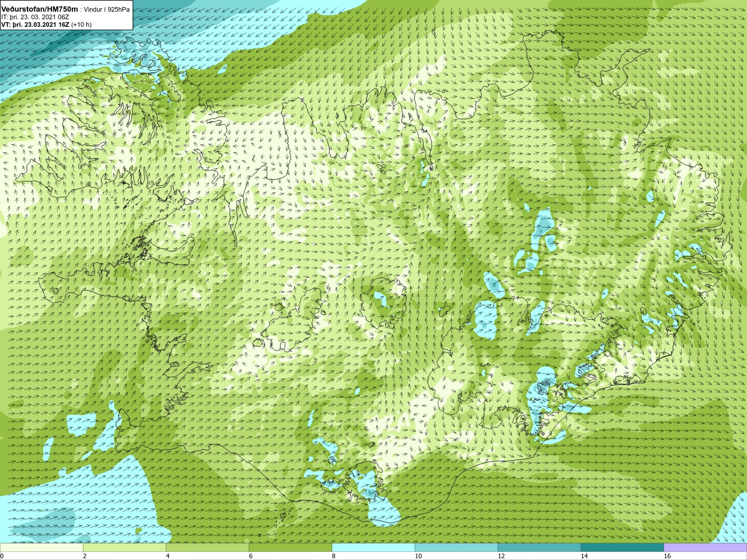Click legend scale label '2'
747x560 pixels.
click(x=85, y=556)
